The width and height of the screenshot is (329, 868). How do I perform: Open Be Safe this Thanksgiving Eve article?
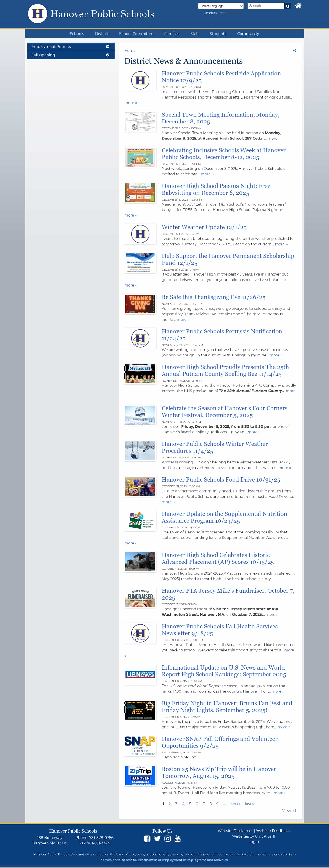[213, 297]
